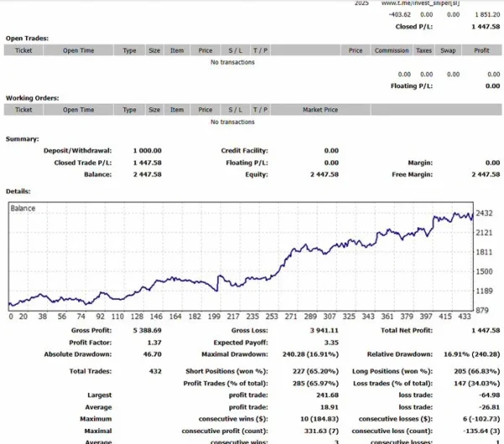Click Ticket column header in Open Trades
This screenshot has width=504, height=444.
[24, 50]
